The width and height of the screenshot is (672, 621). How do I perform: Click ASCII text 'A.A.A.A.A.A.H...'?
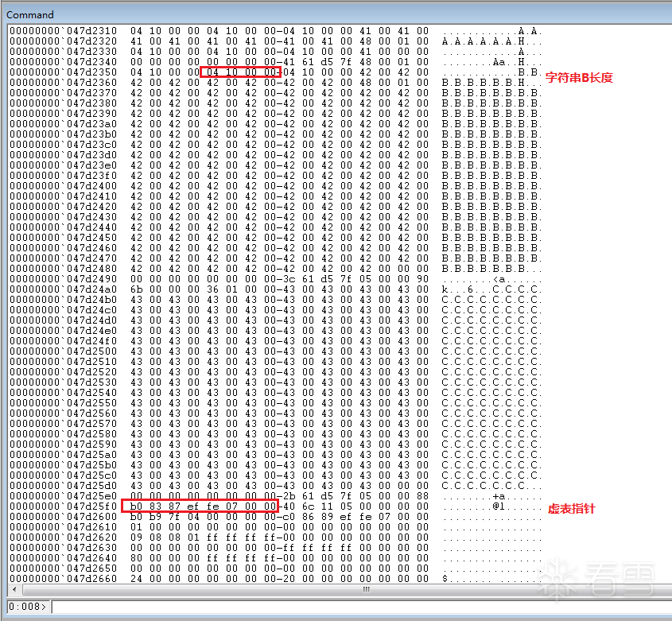491,41
